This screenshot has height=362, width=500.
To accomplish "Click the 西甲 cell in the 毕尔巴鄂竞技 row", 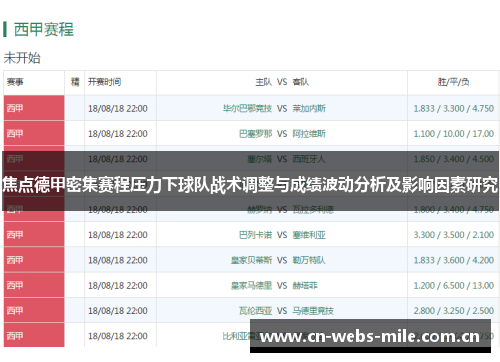I will click(x=34, y=108).
